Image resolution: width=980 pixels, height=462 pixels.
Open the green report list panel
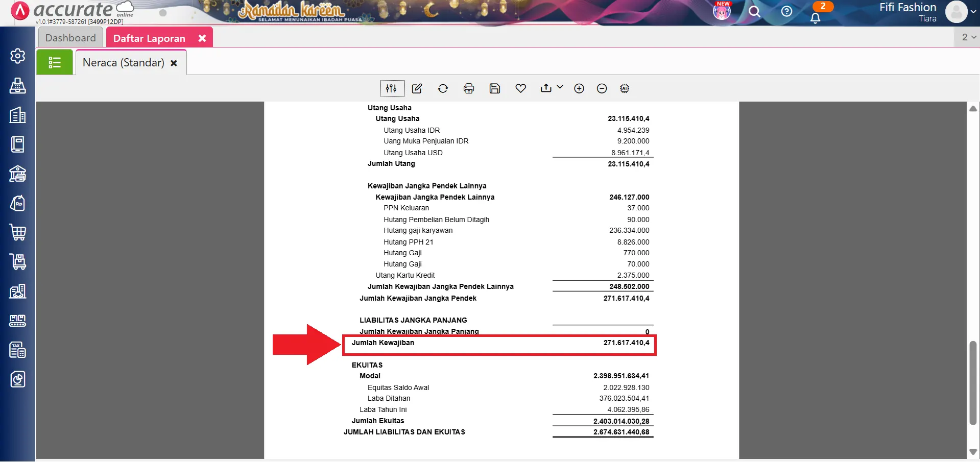click(55, 62)
